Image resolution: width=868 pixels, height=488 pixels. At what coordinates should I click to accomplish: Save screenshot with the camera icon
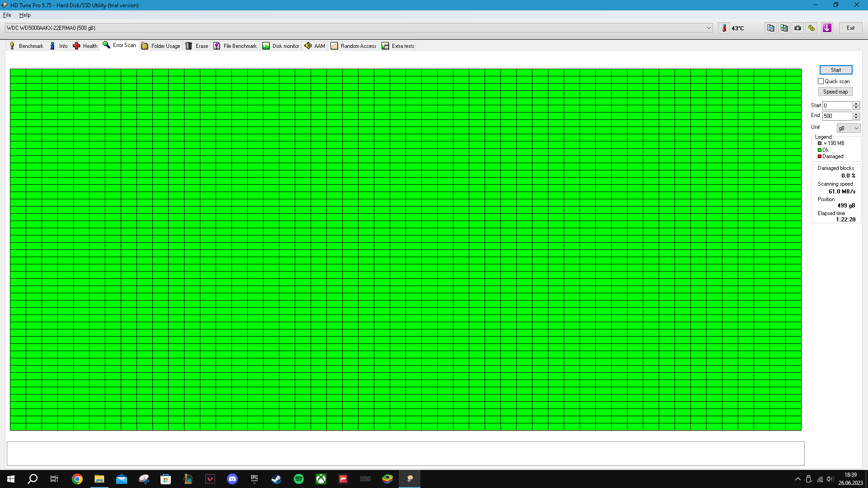(x=797, y=28)
